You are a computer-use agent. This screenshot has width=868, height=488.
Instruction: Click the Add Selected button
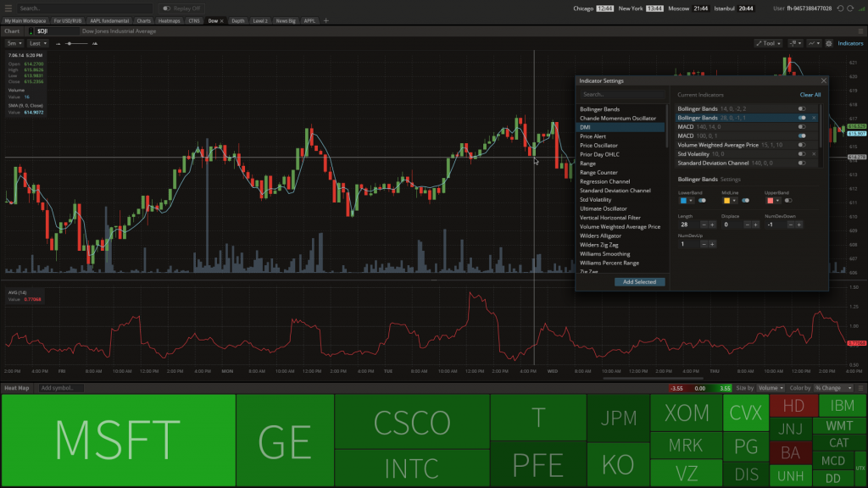click(x=640, y=281)
